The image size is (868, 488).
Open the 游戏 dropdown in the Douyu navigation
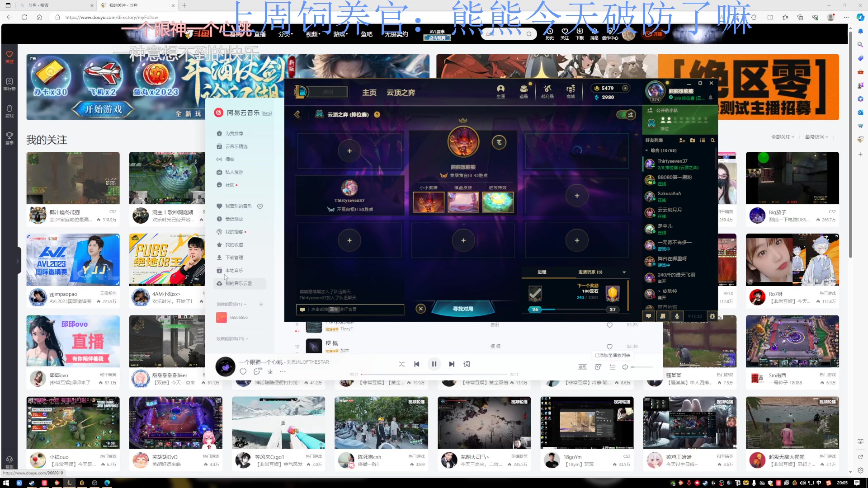[x=340, y=34]
